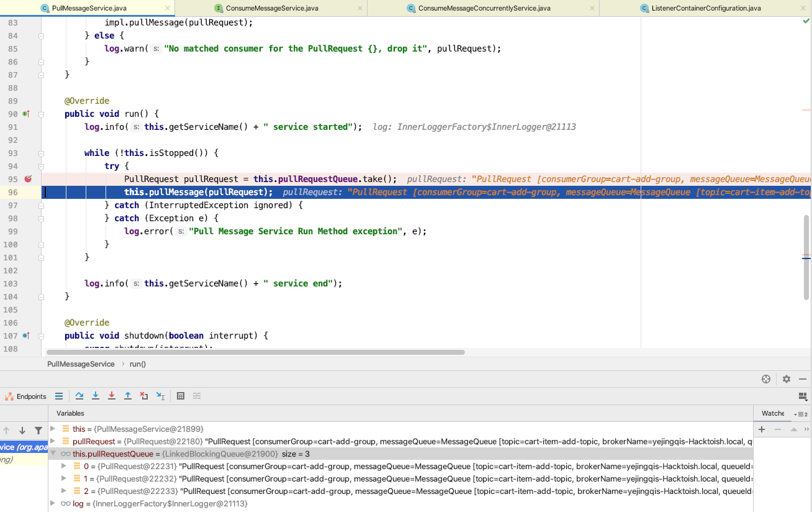This screenshot has height=512, width=812.
Task: Click the override gutter icon on line 90
Action: coord(25,114)
